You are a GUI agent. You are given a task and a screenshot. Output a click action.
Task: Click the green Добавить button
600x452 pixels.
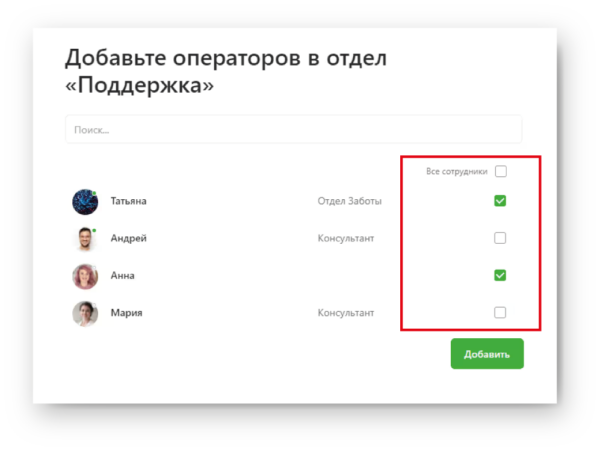(x=487, y=354)
